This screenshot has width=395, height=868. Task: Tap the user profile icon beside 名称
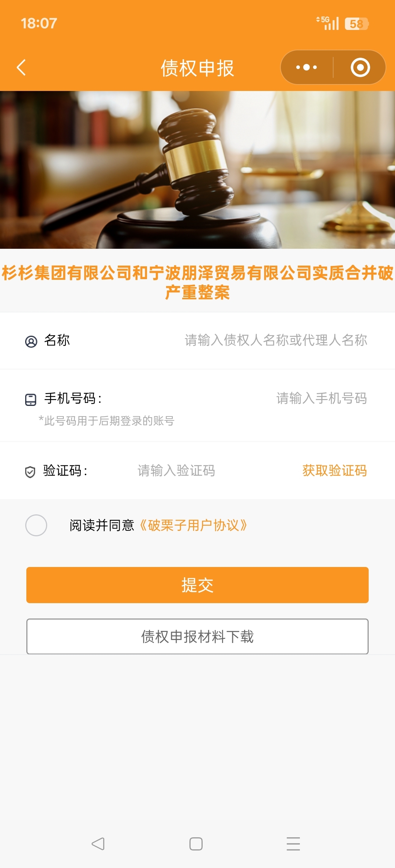coord(31,342)
